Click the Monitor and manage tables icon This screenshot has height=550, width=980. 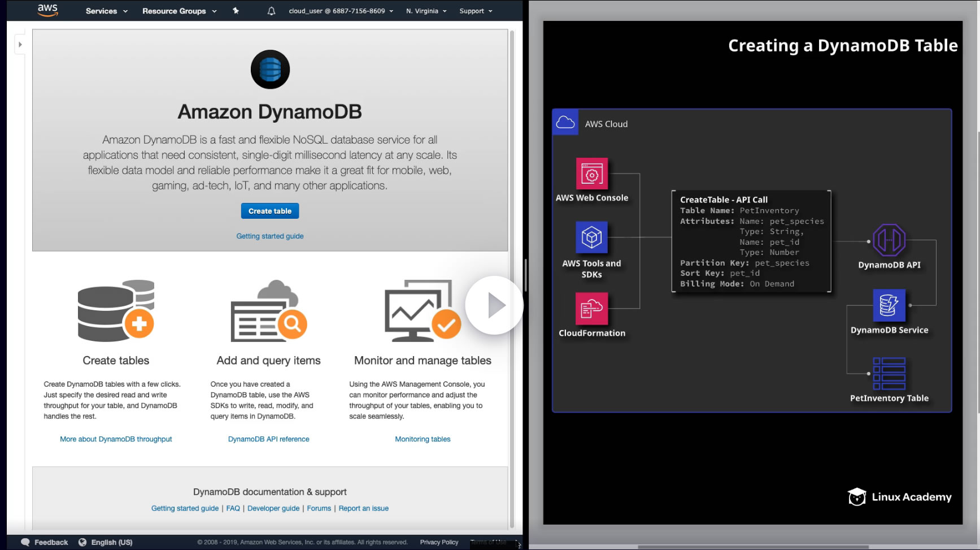[x=423, y=310]
